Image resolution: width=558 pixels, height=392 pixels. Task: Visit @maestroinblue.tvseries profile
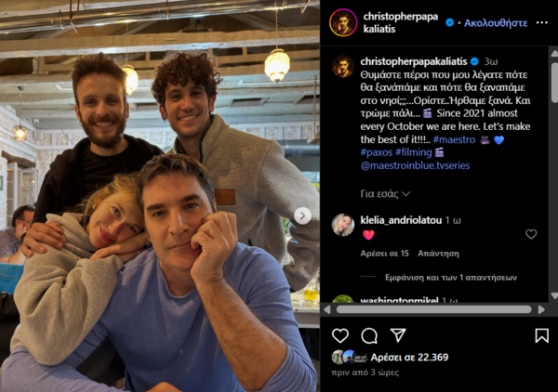(x=415, y=165)
